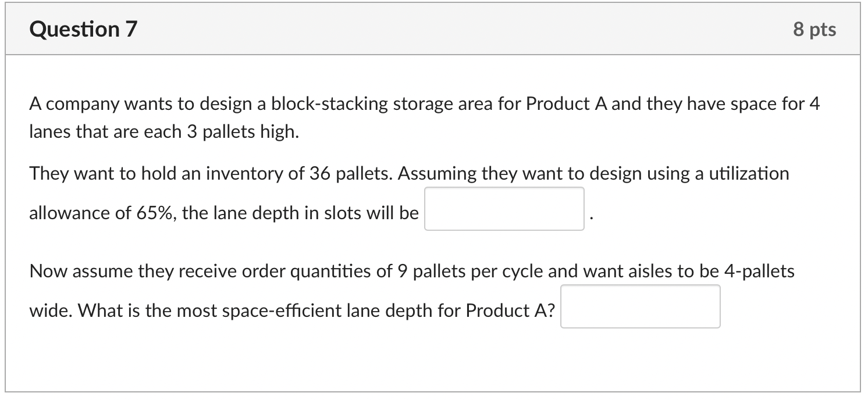This screenshot has width=868, height=400.
Task: Click inside the first blank answer field
Action: [x=504, y=209]
